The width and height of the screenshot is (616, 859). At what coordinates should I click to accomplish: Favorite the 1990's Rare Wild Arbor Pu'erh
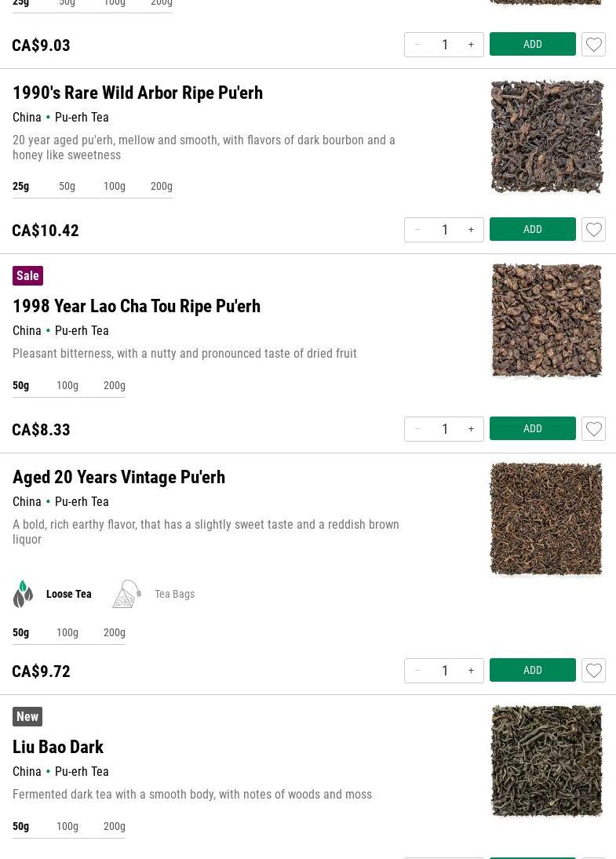(x=593, y=230)
